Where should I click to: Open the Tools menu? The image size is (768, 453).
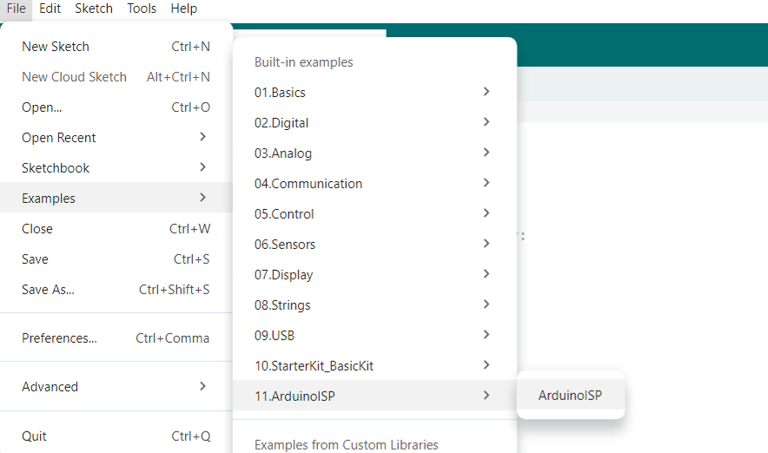142,9
